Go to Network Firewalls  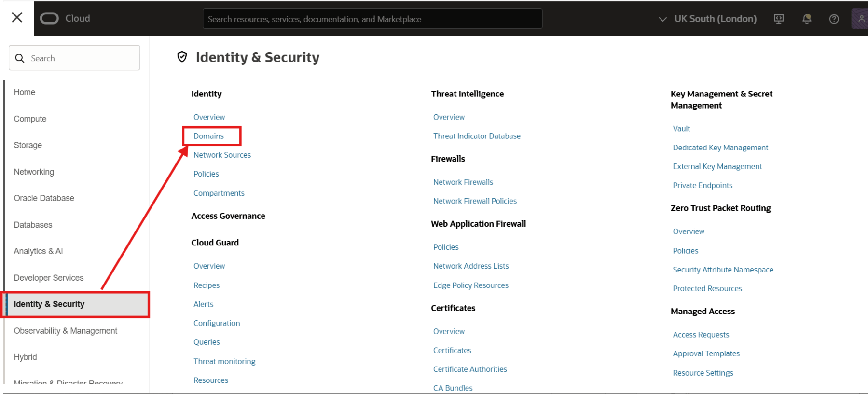tap(463, 182)
